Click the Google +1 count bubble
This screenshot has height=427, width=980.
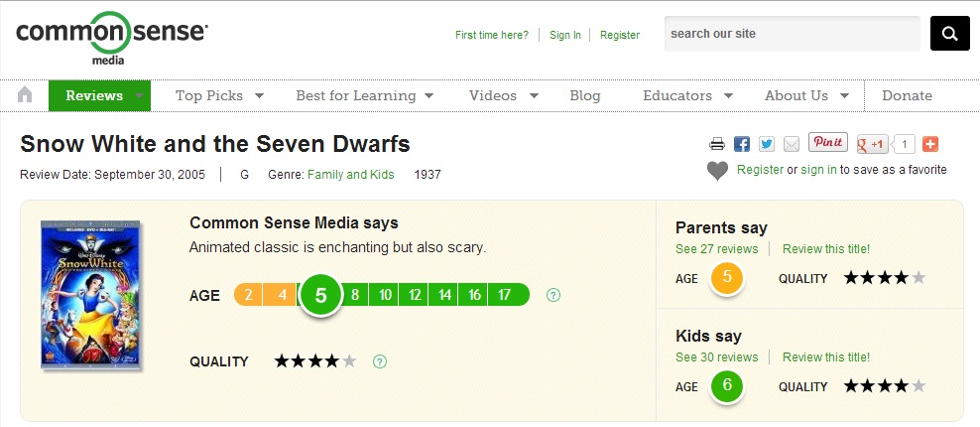coord(904,145)
